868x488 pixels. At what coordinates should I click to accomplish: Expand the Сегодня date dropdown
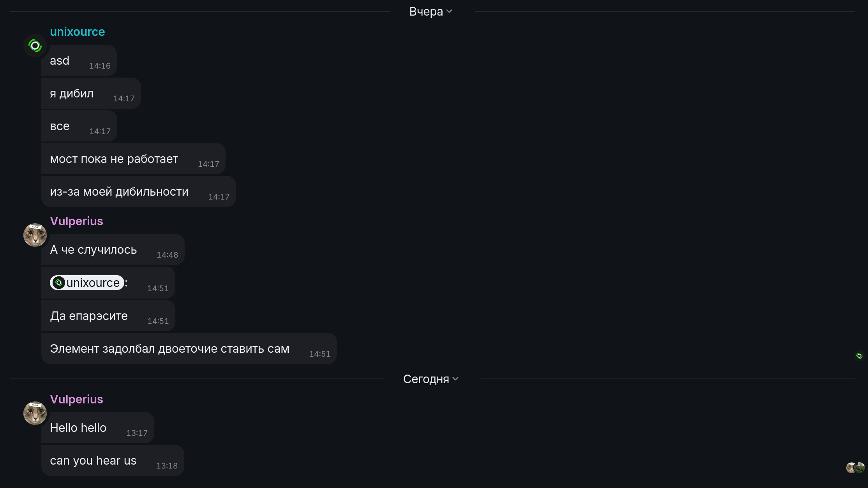(x=431, y=379)
